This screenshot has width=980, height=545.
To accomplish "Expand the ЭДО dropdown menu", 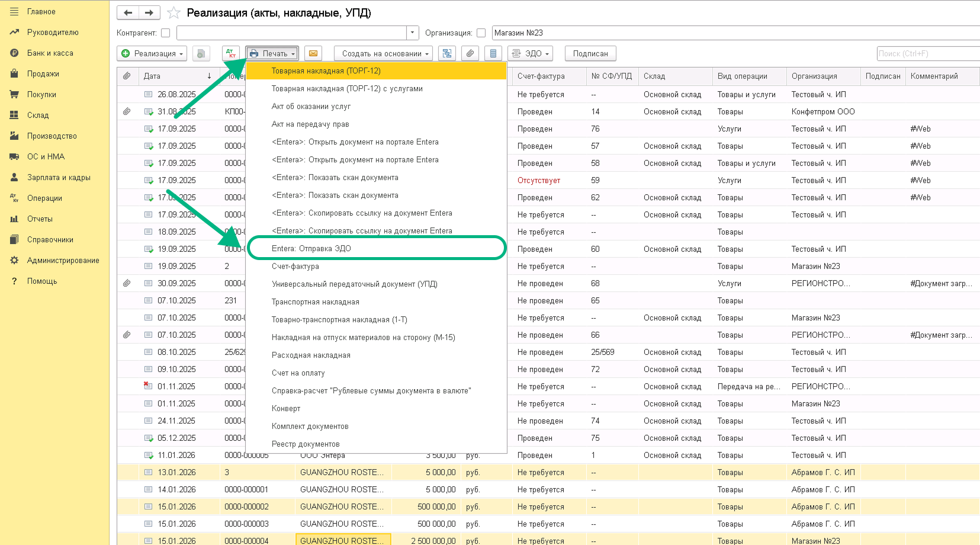I will (531, 53).
